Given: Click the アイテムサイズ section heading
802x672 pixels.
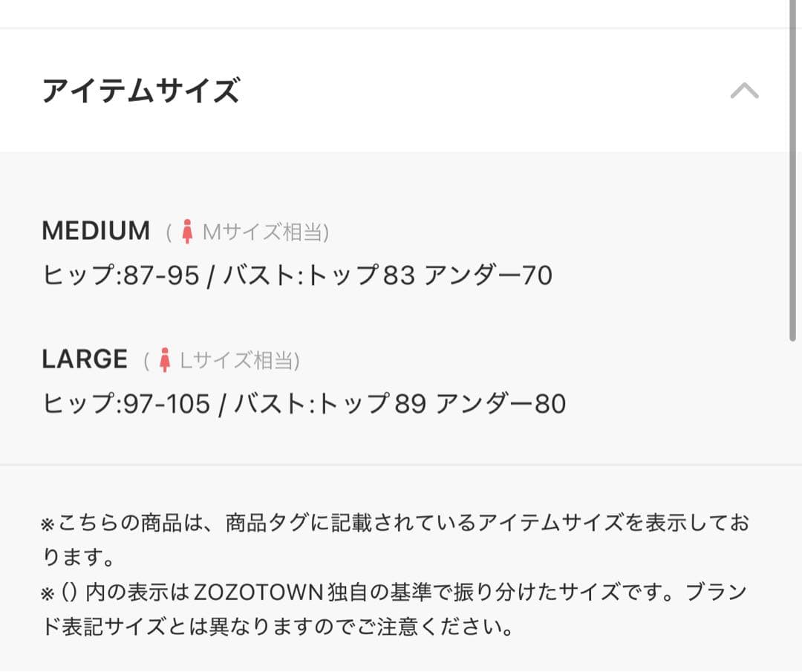Looking at the screenshot, I should pos(140,91).
